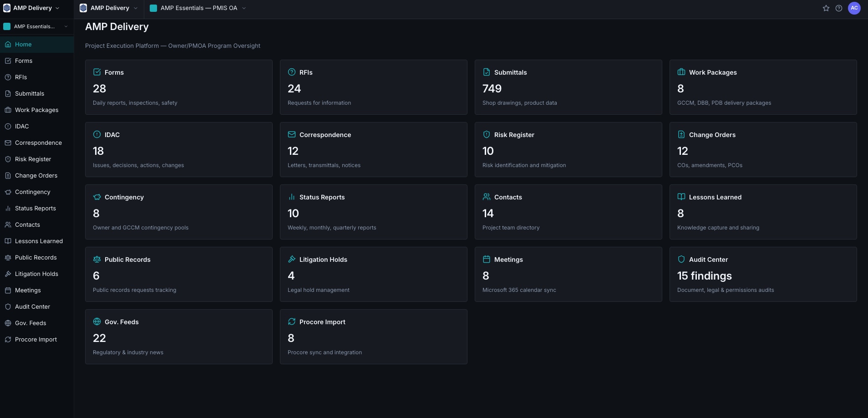This screenshot has height=418, width=868.
Task: Click the Procore Import card sync icon
Action: tap(292, 321)
